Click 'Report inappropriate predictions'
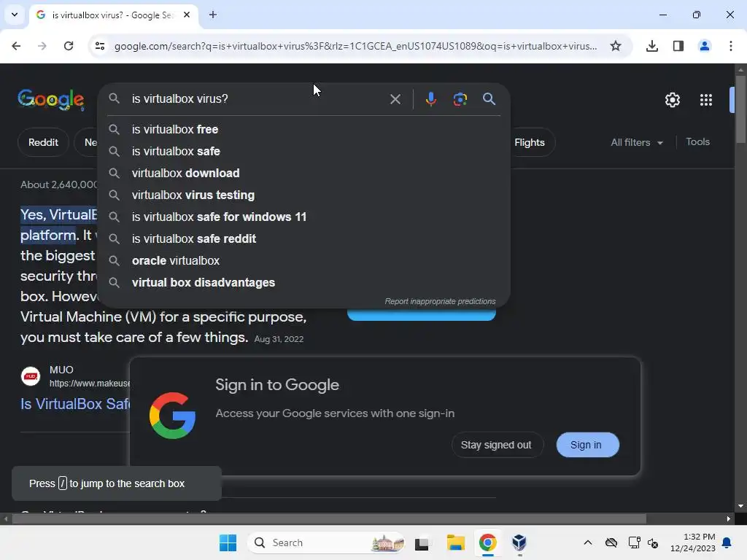747x560 pixels. (x=440, y=301)
